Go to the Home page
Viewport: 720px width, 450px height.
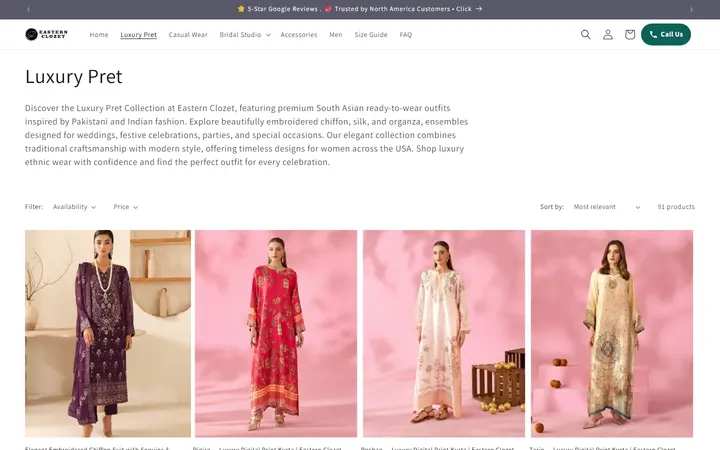point(99,34)
